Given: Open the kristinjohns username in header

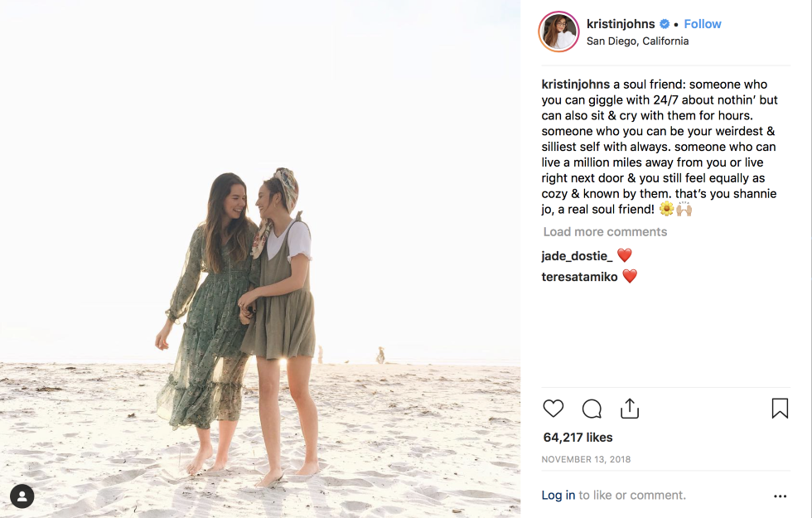Looking at the screenshot, I should (621, 24).
